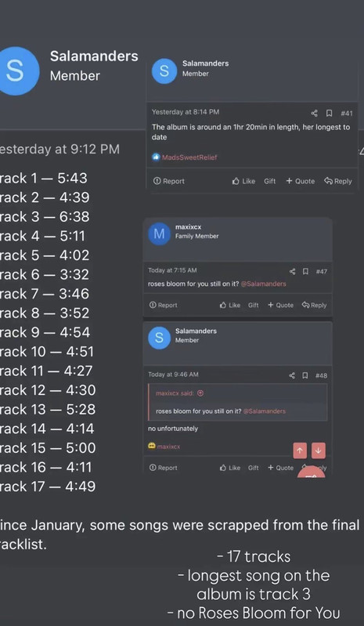
Task: Bookmark post #47
Action: pos(305,272)
